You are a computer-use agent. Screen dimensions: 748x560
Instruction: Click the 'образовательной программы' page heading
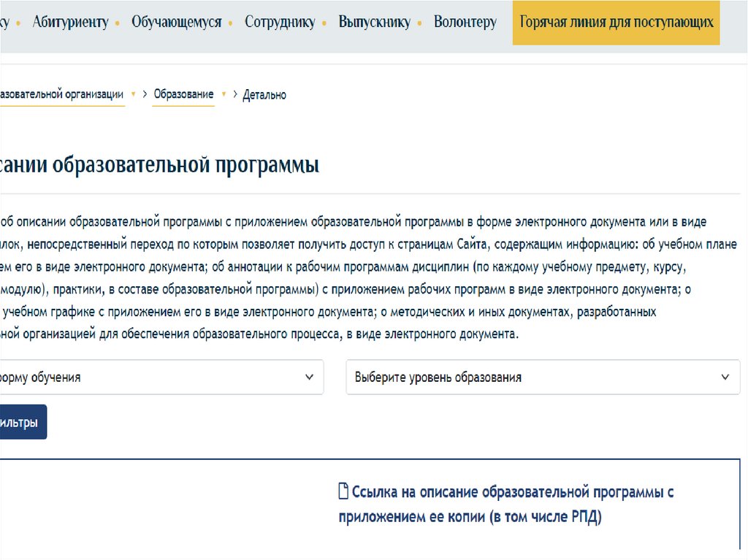tap(161, 165)
